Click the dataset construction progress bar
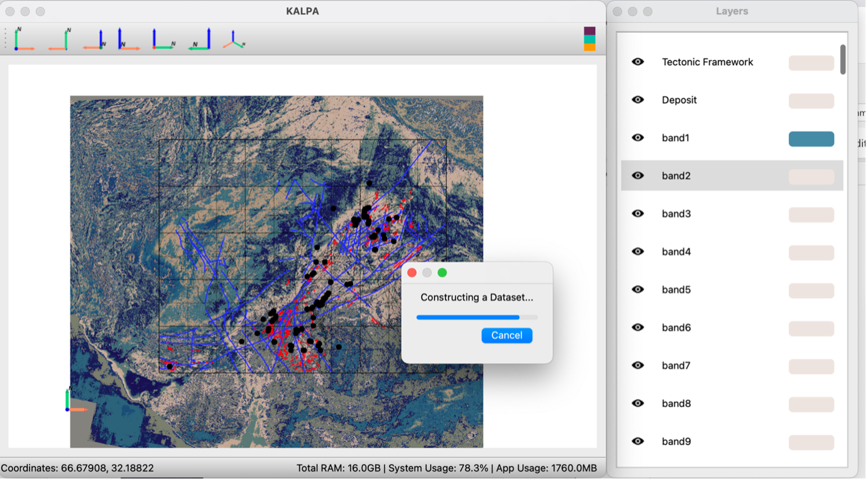Image resolution: width=868 pixels, height=481 pixels. coord(477,318)
